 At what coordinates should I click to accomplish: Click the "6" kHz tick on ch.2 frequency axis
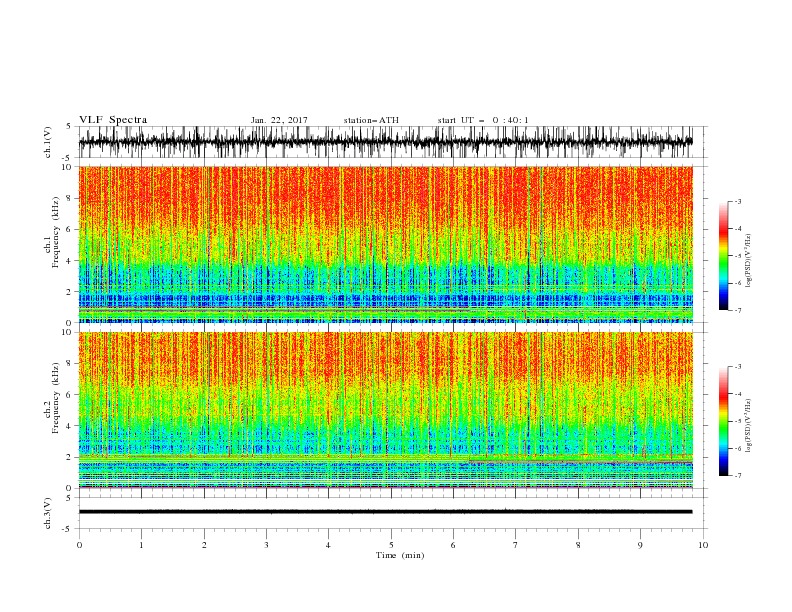tap(70, 395)
